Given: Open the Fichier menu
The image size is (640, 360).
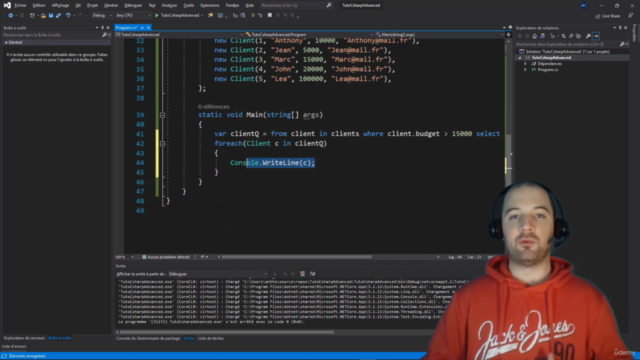Looking at the screenshot, I should coord(20,5).
